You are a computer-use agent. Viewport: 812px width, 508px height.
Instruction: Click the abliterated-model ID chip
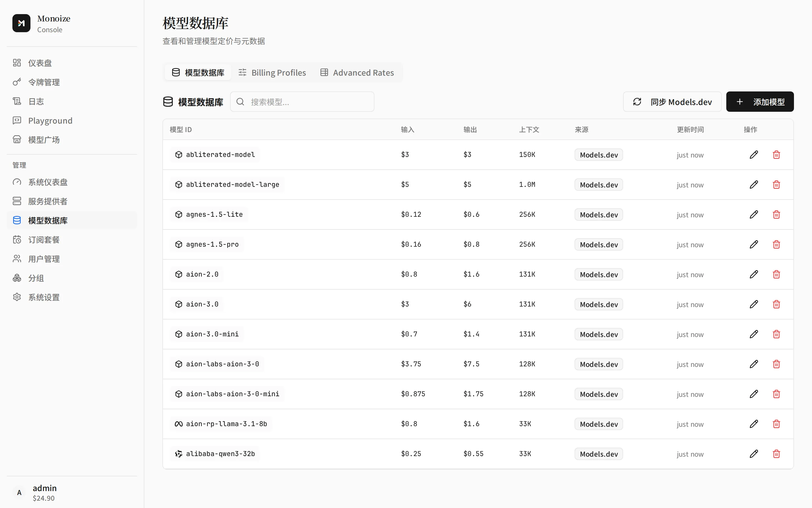pos(215,155)
